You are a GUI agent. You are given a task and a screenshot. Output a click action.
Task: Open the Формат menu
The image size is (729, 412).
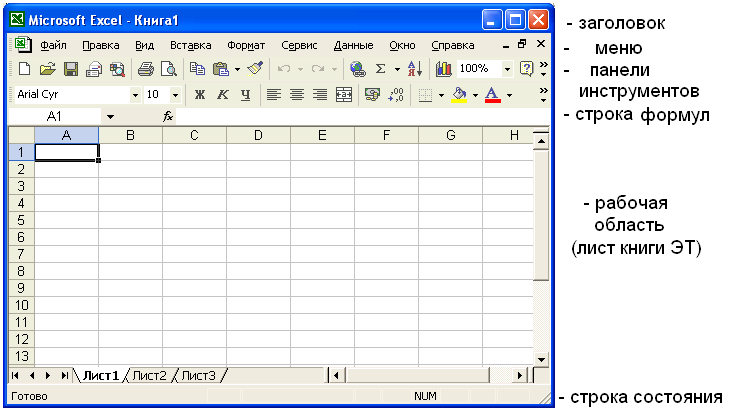pyautogui.click(x=246, y=46)
